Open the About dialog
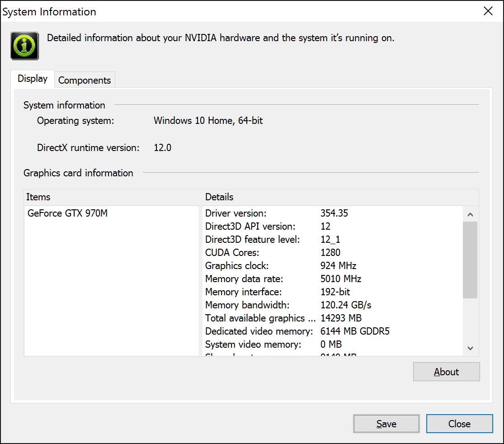 coord(447,372)
